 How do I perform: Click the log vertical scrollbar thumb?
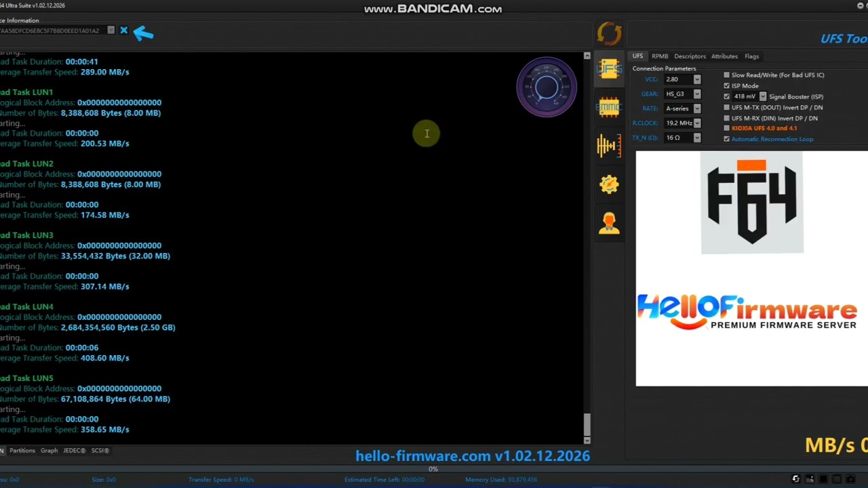point(587,424)
